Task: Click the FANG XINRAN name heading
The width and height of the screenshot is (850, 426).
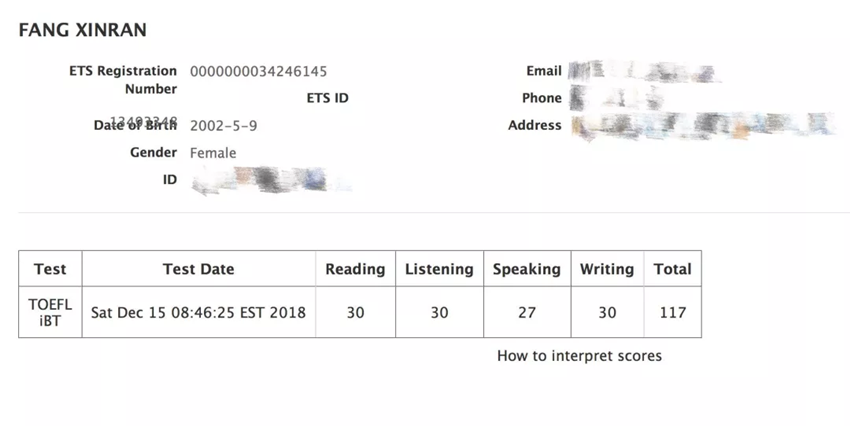Action: point(83,30)
